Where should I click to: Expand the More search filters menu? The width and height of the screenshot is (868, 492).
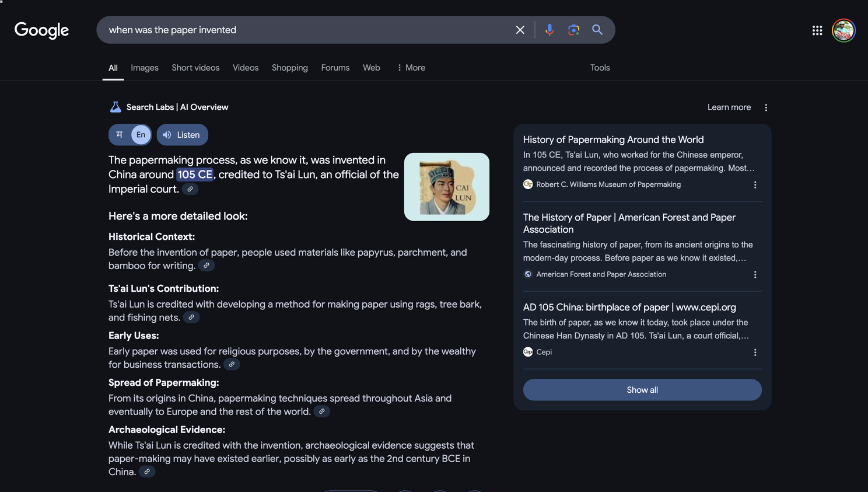tap(411, 68)
